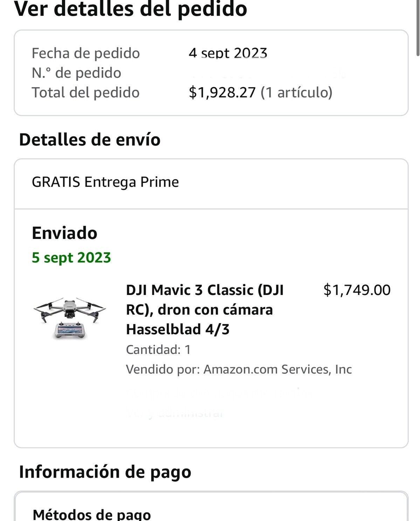Click the 'Total del pedido' label
The image size is (420, 521).
(x=85, y=92)
